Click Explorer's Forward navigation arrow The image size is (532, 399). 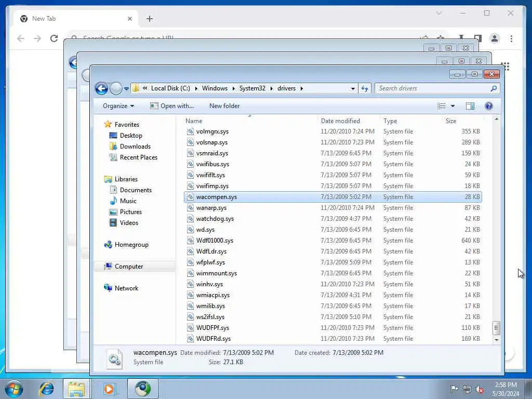point(116,88)
